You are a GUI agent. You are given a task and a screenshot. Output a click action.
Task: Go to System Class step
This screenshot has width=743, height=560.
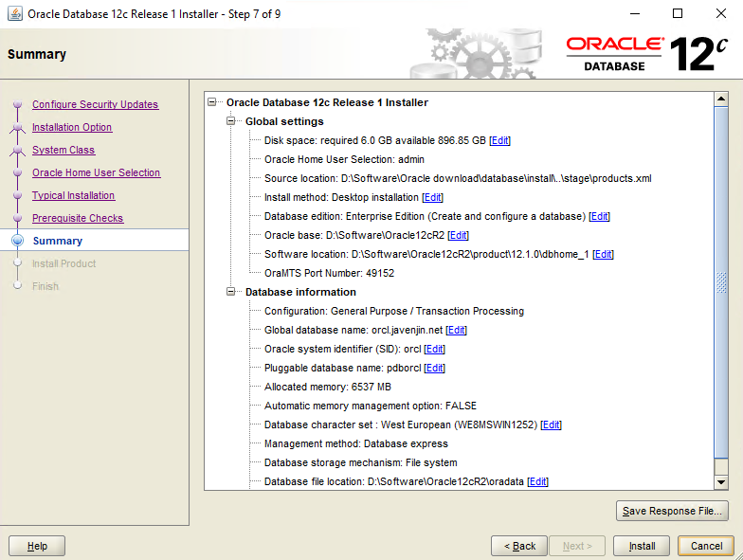coord(63,150)
